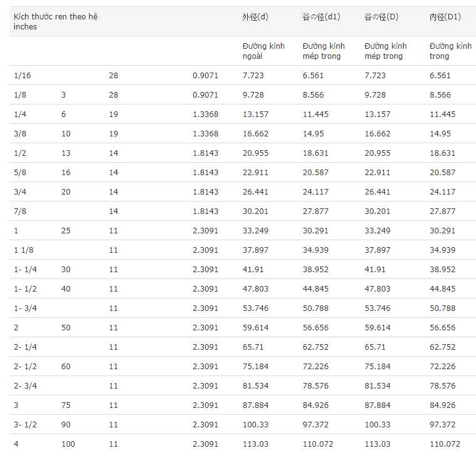
Task: Click the 30.291 cell under 谷の径(d1)
Action: pos(315,230)
